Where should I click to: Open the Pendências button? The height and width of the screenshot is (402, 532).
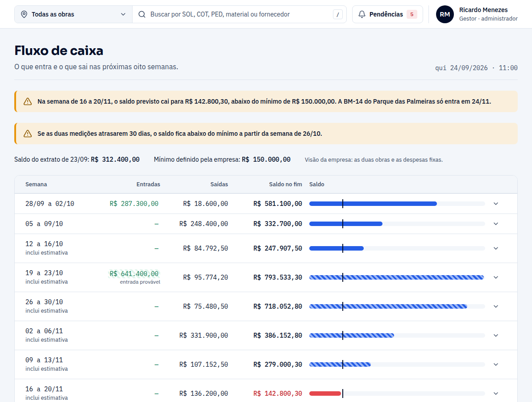point(387,14)
